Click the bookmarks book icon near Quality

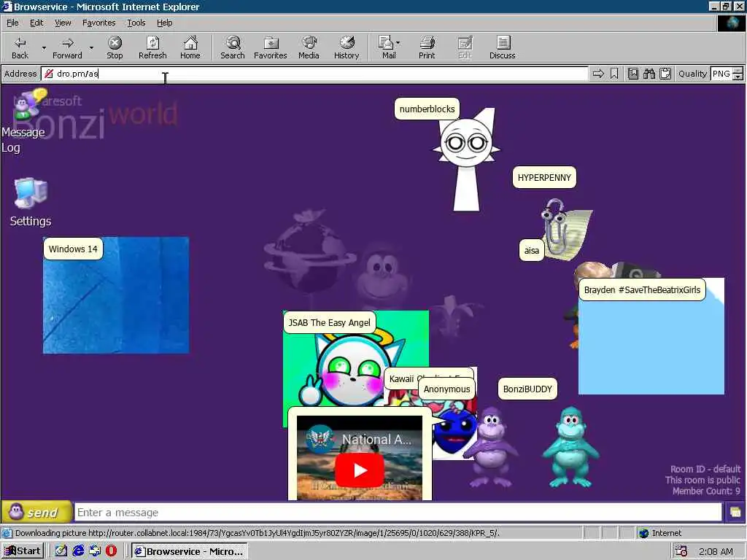633,74
